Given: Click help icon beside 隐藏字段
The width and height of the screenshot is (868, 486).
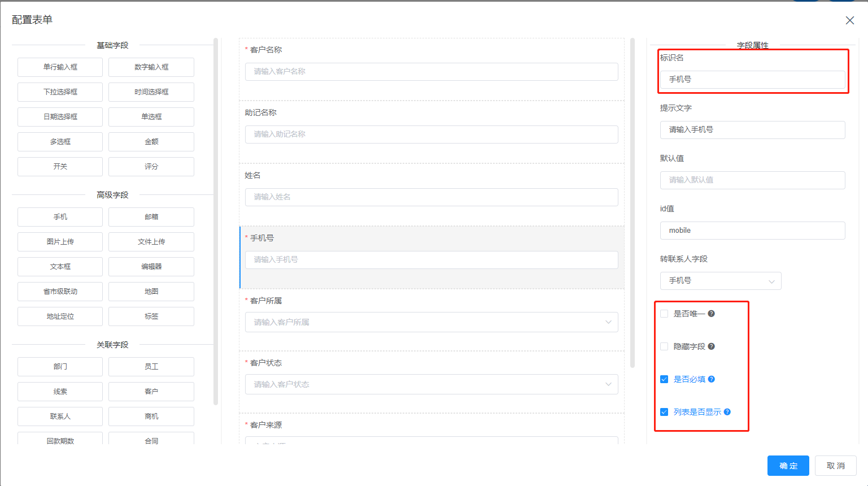Looking at the screenshot, I should pos(712,346).
